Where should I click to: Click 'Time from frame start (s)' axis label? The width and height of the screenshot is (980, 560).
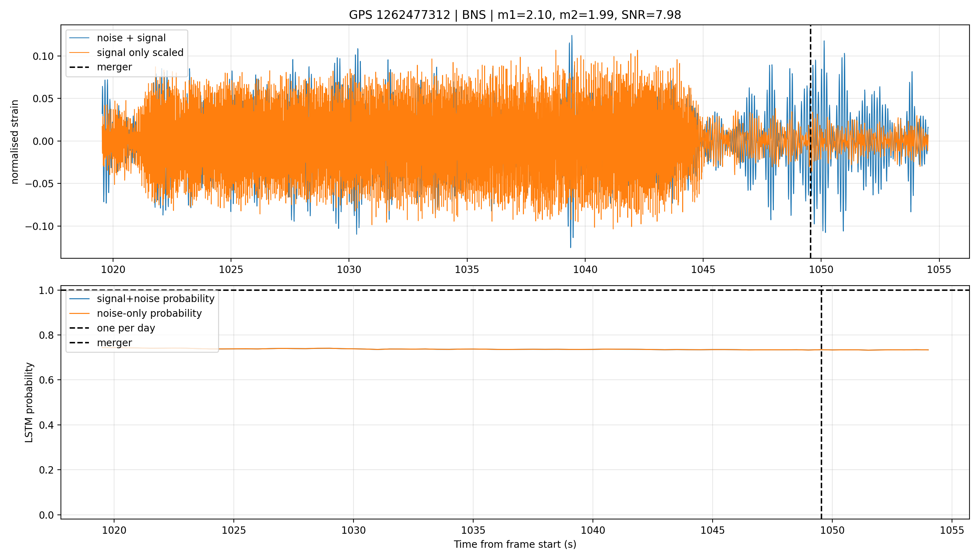point(515,544)
